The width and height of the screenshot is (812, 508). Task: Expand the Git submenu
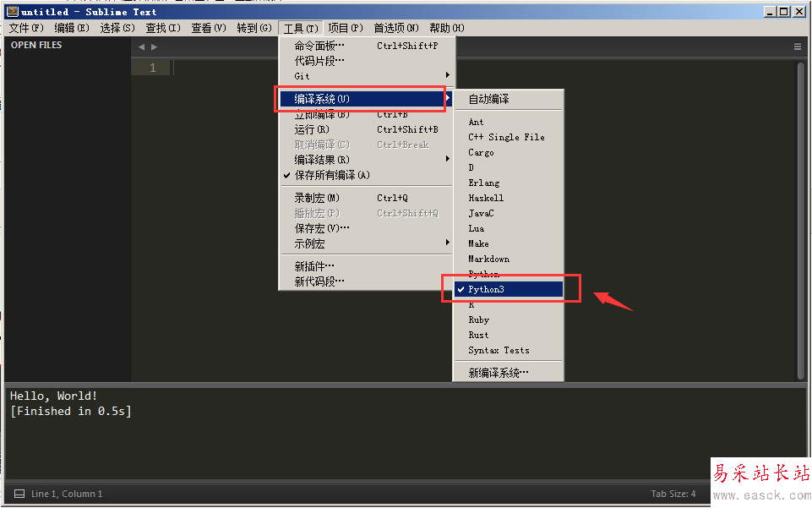tap(367, 76)
